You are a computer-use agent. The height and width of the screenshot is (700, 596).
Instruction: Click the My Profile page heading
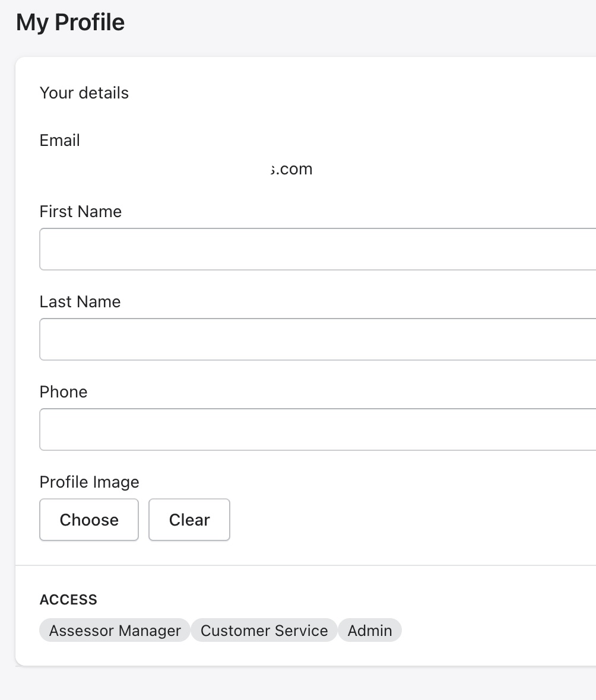(70, 23)
